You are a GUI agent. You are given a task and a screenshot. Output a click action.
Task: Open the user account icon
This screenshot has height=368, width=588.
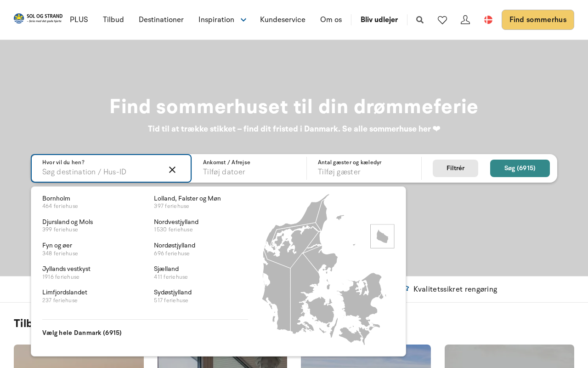pos(465,20)
